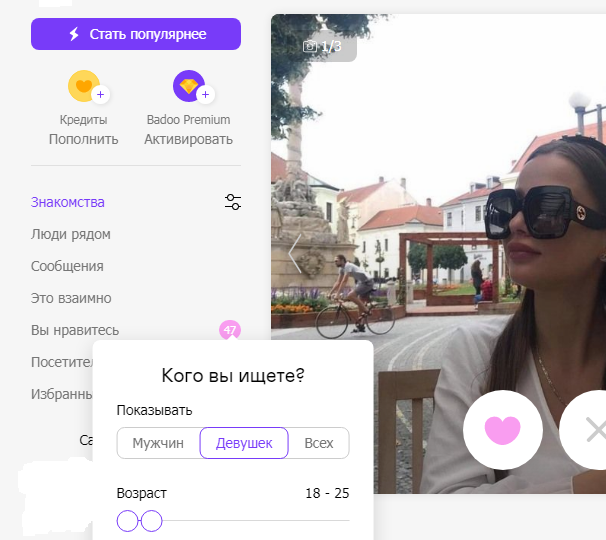Screen dimensions: 606x540
Task: Open Это взаимно list
Action: click(71, 298)
